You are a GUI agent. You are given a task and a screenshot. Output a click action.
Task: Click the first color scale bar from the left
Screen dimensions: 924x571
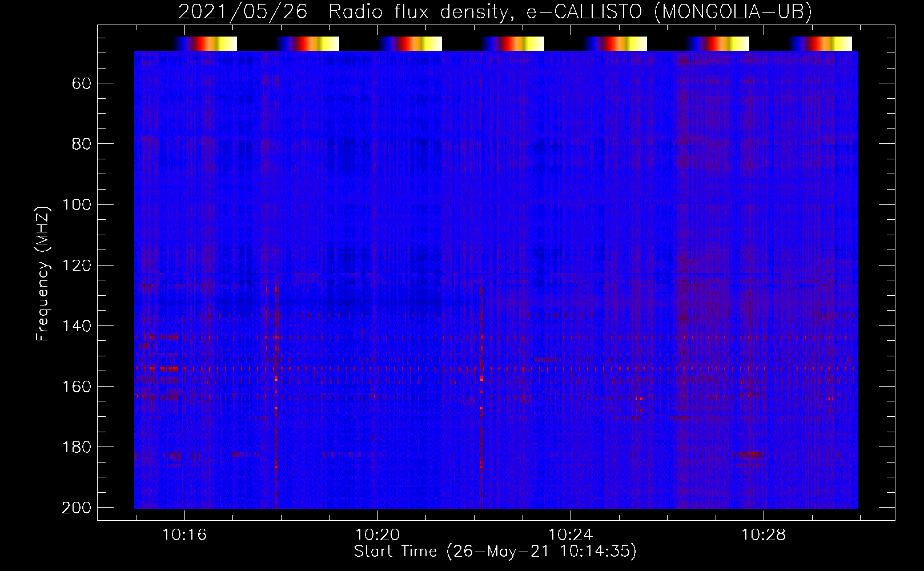206,43
